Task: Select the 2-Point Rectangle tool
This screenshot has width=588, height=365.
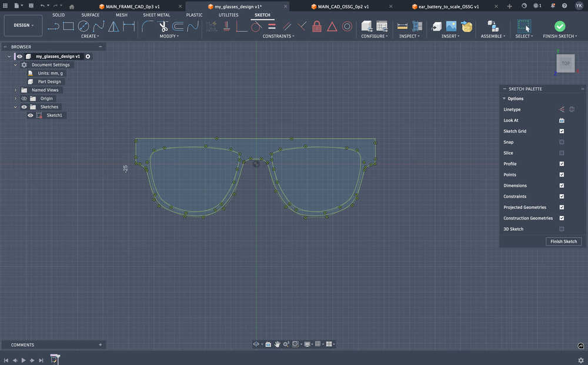Action: (x=68, y=26)
